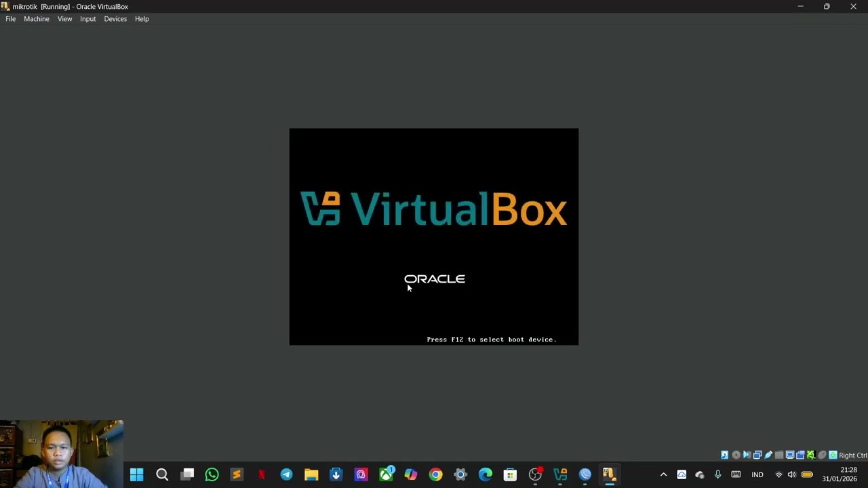Click the hard disk activity indicator
868x488 pixels.
click(x=725, y=455)
